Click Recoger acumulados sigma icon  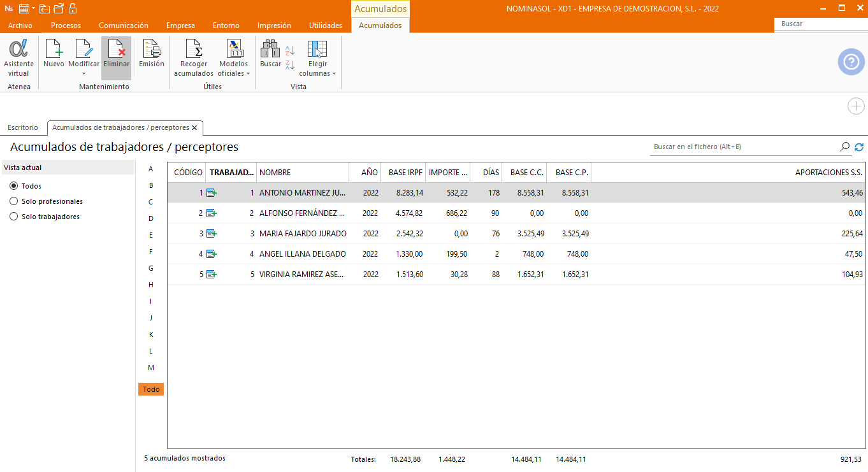pyautogui.click(x=194, y=48)
